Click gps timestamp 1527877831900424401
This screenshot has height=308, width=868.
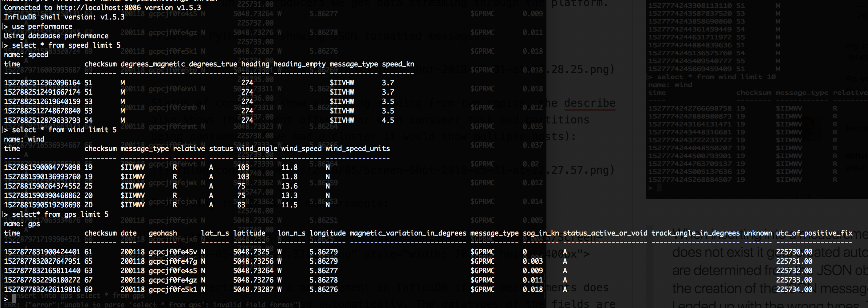pyautogui.click(x=42, y=252)
